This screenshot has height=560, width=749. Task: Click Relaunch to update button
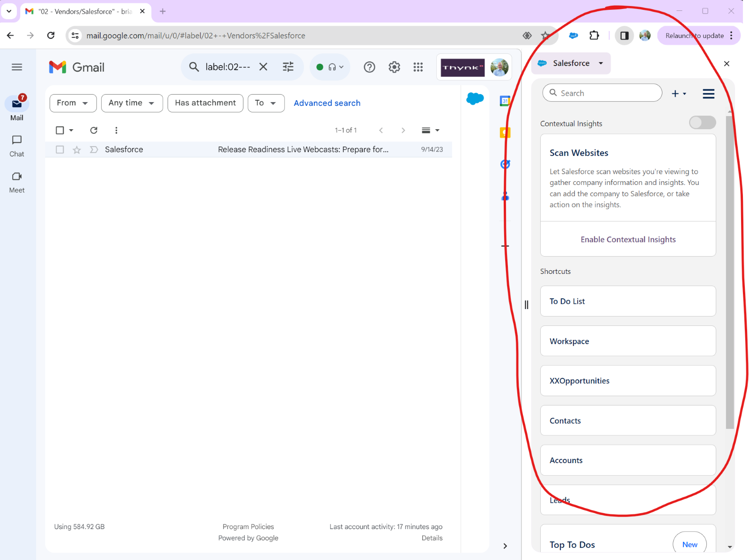(x=694, y=36)
